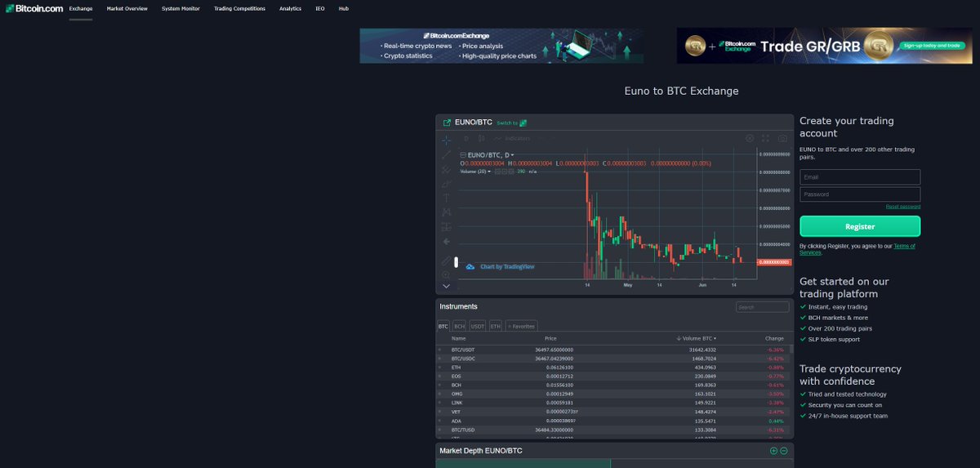
Task: Take a chart snapshot with the camera icon
Action: pyautogui.click(x=782, y=139)
